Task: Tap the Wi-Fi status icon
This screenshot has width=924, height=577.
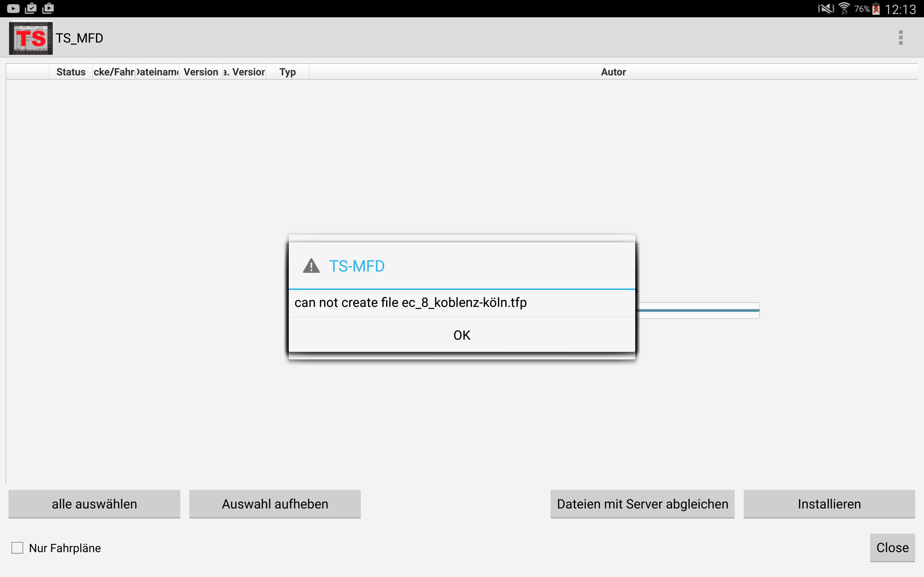Action: point(844,8)
